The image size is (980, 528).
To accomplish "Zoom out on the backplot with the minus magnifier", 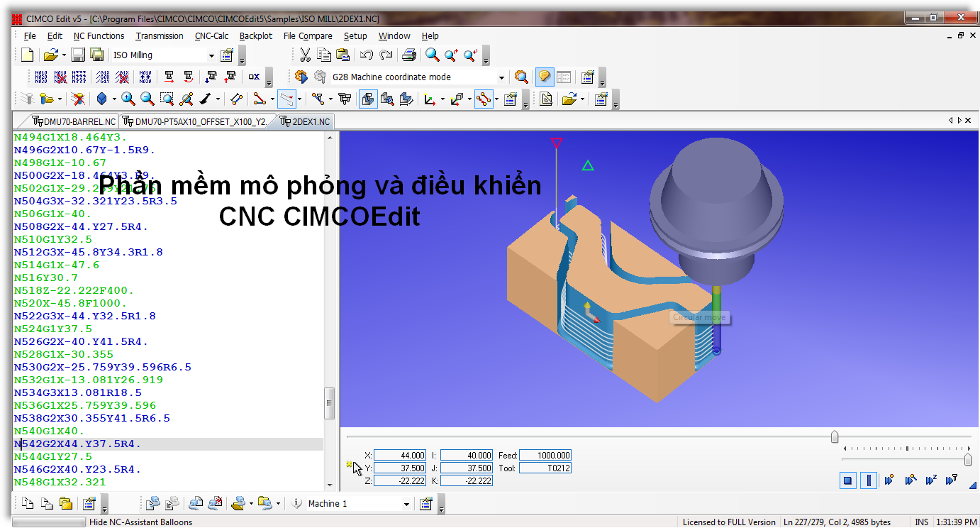I will (x=147, y=99).
